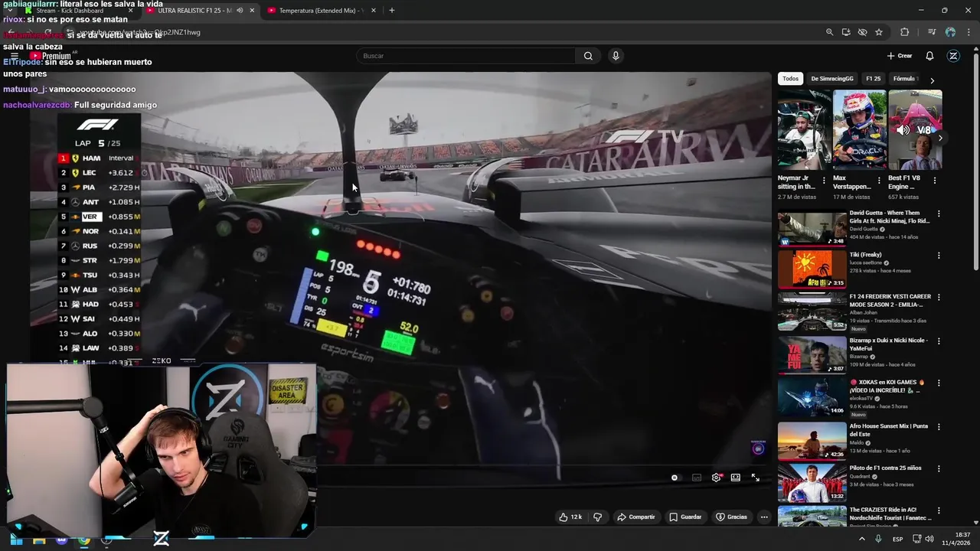Screen dimensions: 980x551
Task: Open YouTube notifications bell
Action: coord(929,56)
